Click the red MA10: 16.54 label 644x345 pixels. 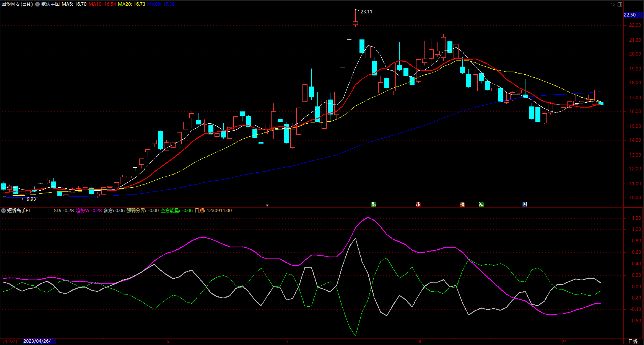coord(102,4)
